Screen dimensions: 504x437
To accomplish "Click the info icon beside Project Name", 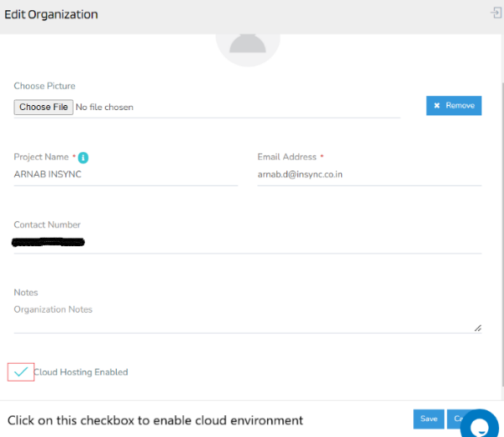I will point(84,157).
